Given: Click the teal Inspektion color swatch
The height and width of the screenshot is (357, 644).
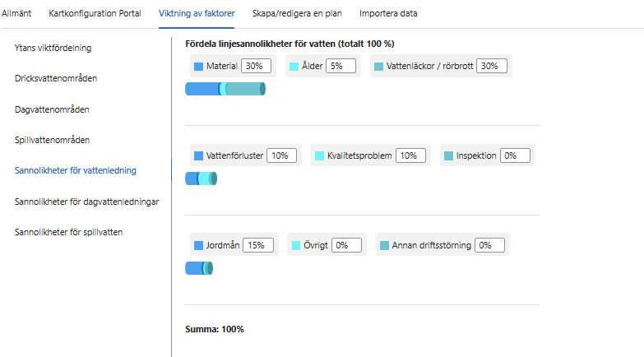Looking at the screenshot, I should click(x=448, y=155).
